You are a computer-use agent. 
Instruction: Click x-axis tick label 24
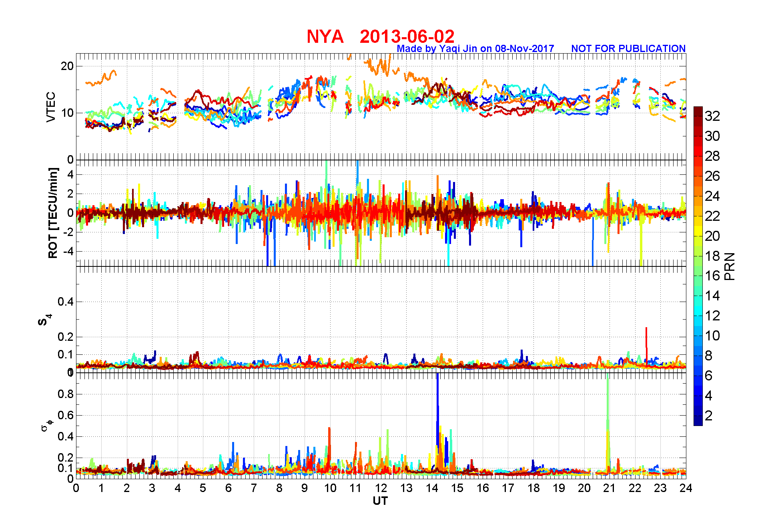click(686, 488)
